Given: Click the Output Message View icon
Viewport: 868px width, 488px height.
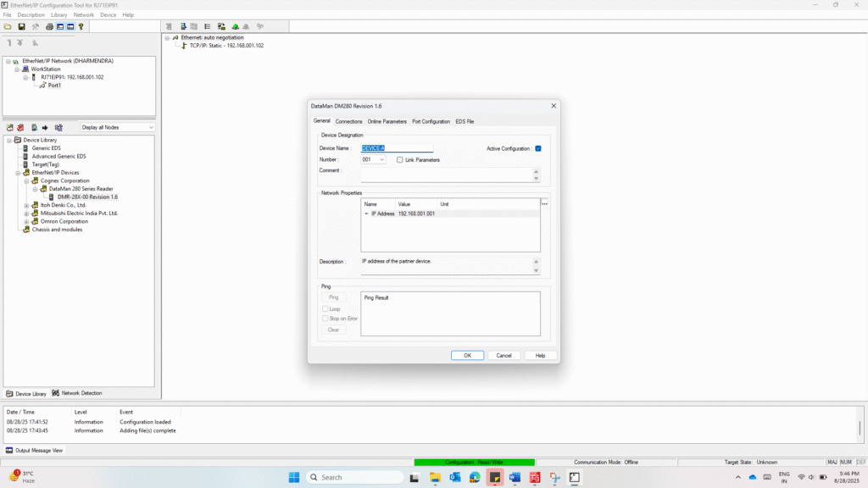Looking at the screenshot, I should pos(9,451).
